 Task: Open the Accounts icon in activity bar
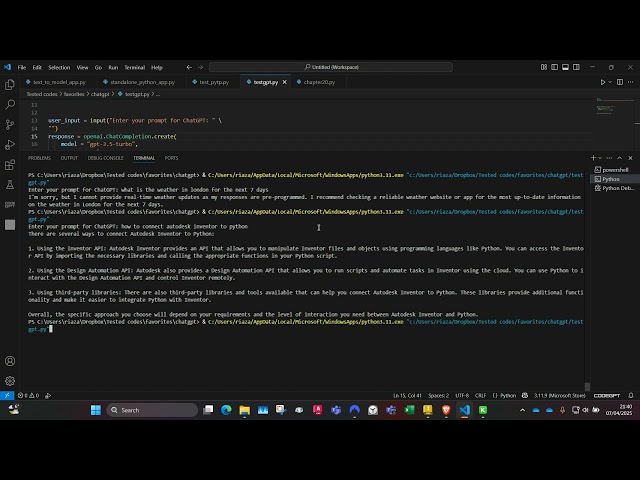click(x=10, y=361)
